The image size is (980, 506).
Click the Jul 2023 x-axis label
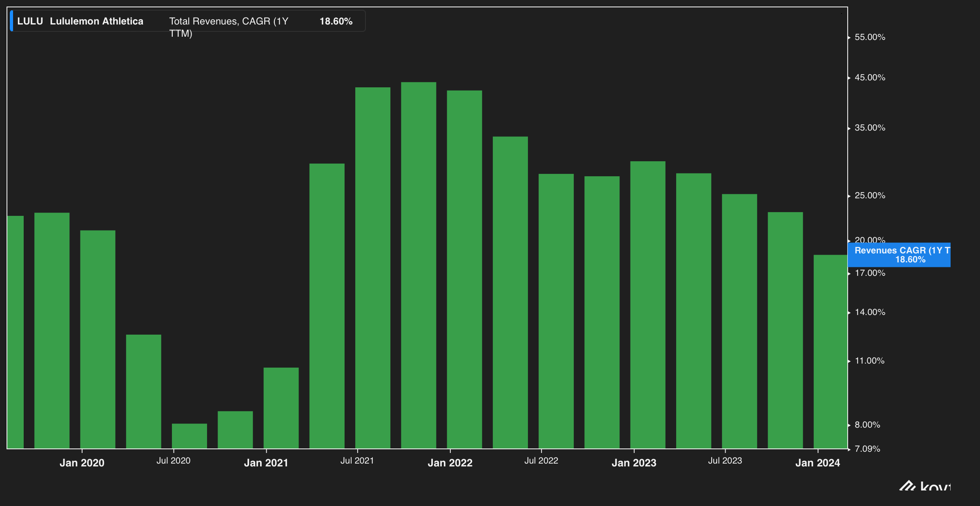[725, 461]
